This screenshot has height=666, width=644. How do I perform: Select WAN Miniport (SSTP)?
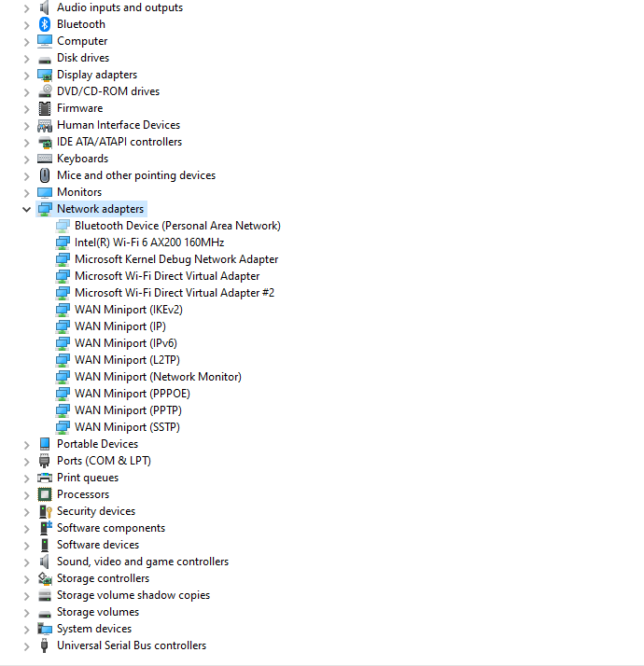coord(127,427)
